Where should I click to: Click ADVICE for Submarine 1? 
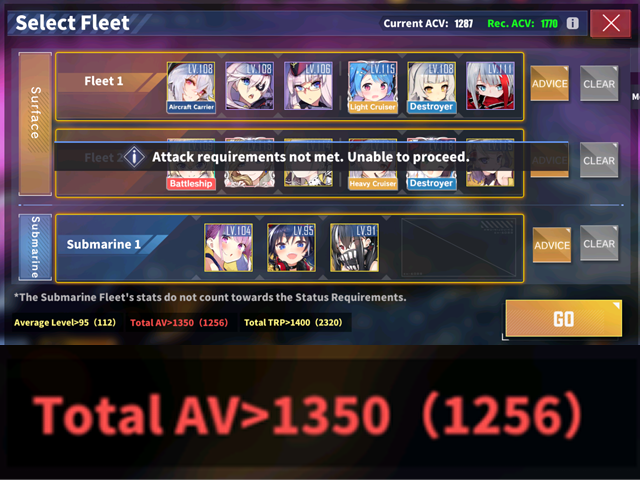(552, 244)
